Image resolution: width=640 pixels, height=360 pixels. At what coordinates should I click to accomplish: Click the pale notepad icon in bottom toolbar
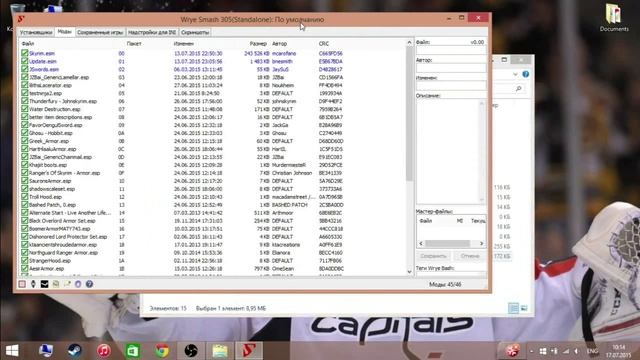coord(67,284)
